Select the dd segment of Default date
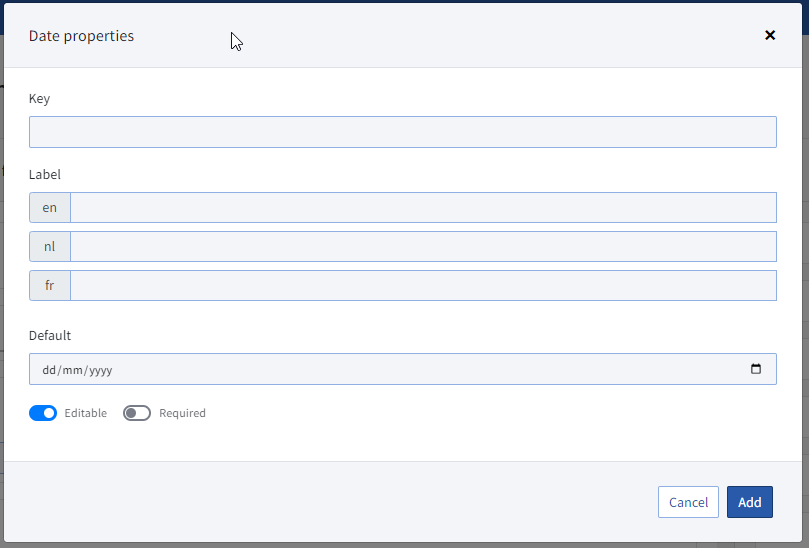This screenshot has width=809, height=548. 49,370
